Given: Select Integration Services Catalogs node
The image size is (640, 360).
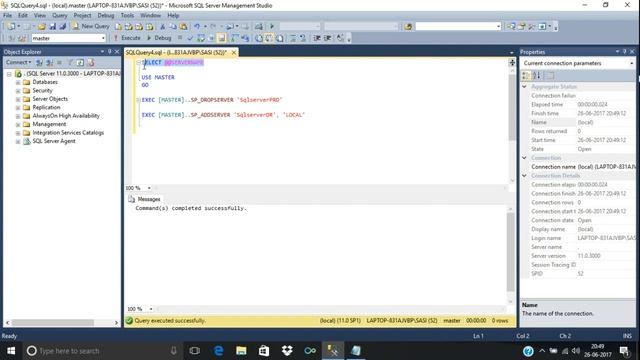Looking at the screenshot, I should (x=68, y=133).
